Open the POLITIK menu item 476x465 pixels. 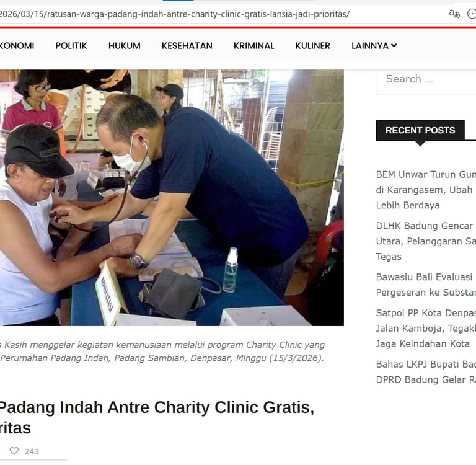71,45
